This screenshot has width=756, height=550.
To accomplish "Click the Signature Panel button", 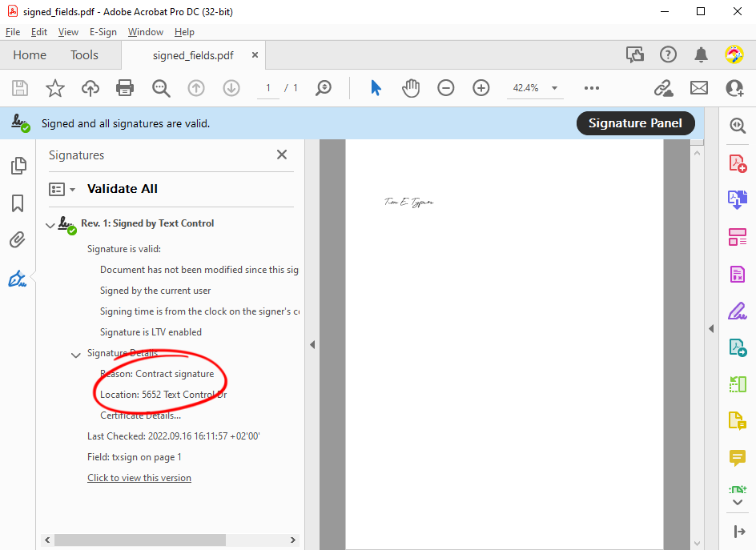I will [635, 123].
